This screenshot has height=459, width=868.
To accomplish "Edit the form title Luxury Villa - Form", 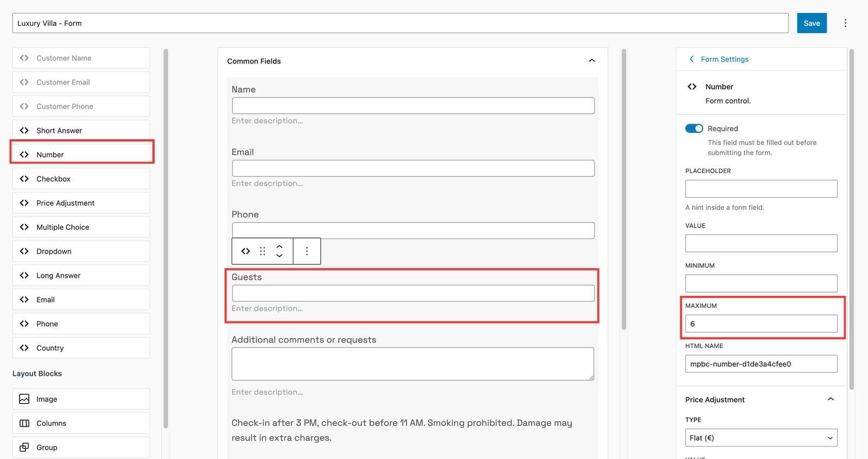I will [400, 23].
